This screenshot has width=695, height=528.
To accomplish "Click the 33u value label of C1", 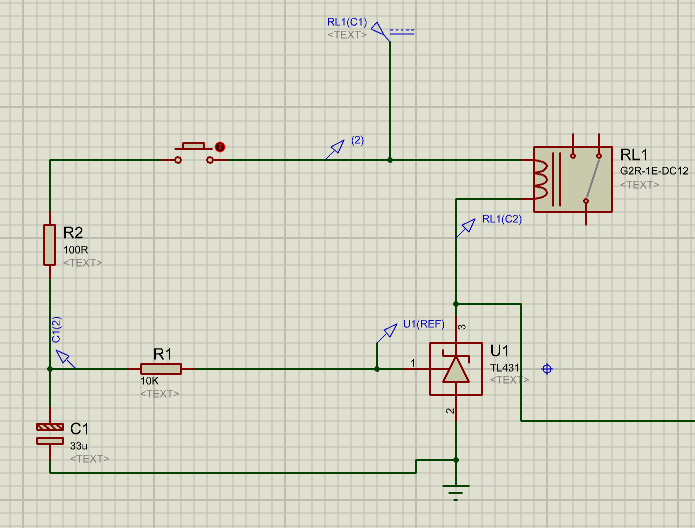I will click(x=80, y=446).
